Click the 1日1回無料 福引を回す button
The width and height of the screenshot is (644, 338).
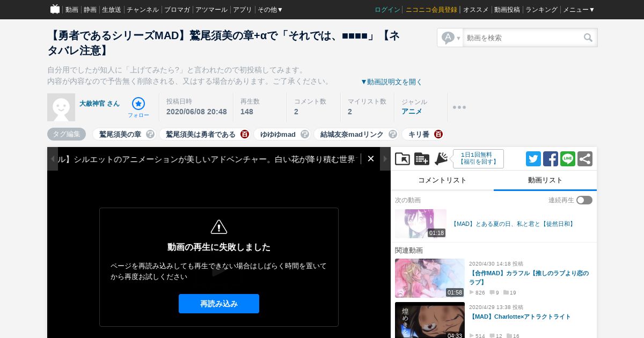click(478, 159)
